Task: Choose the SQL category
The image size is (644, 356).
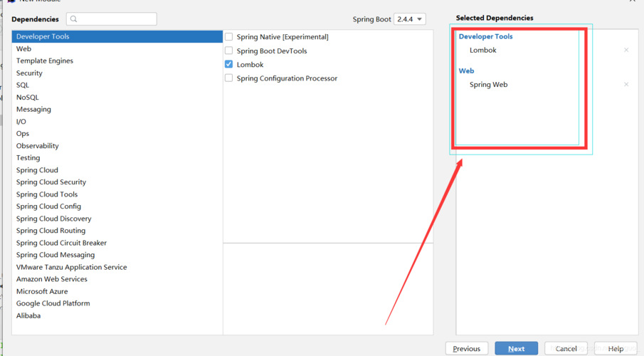Action: 23,85
